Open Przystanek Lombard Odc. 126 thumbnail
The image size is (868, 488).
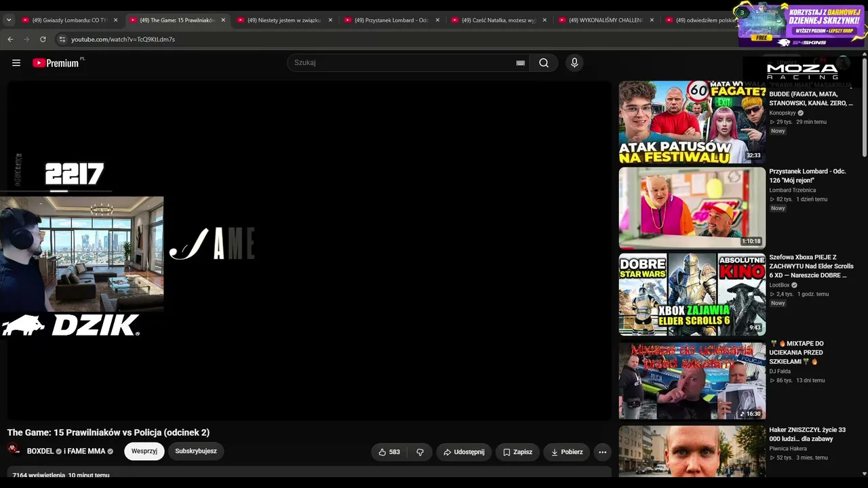pyautogui.click(x=692, y=208)
